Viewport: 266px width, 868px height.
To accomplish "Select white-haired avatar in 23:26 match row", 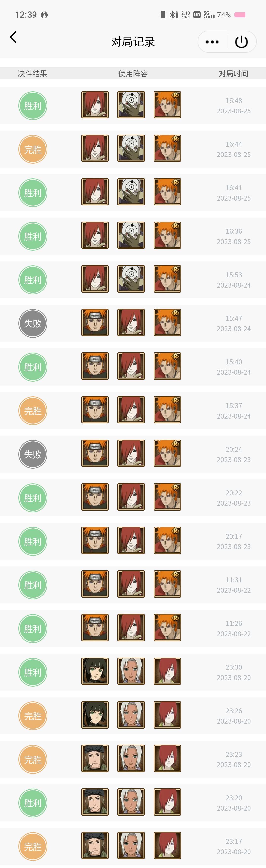I will [x=131, y=715].
